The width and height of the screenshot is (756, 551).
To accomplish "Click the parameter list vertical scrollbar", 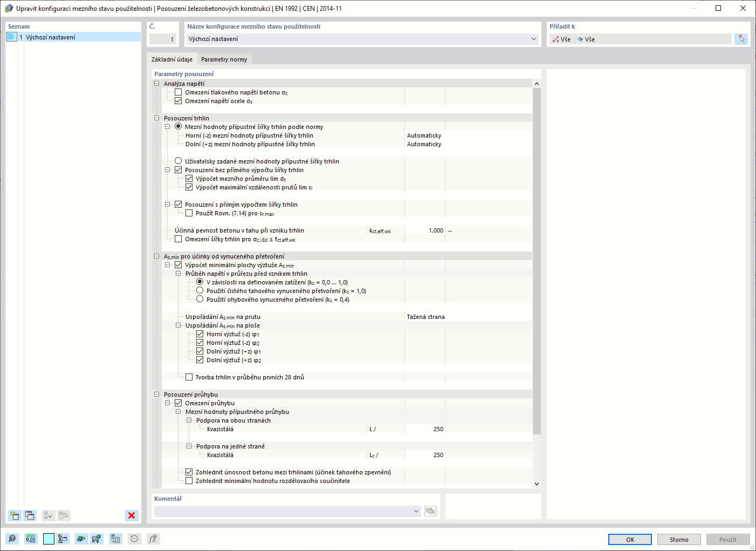I will [x=537, y=261].
